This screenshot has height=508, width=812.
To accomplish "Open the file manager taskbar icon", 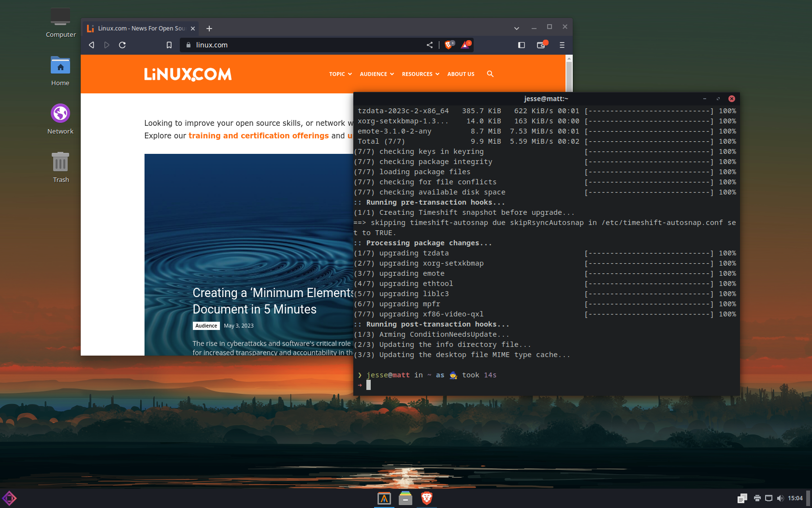I will (x=406, y=498).
